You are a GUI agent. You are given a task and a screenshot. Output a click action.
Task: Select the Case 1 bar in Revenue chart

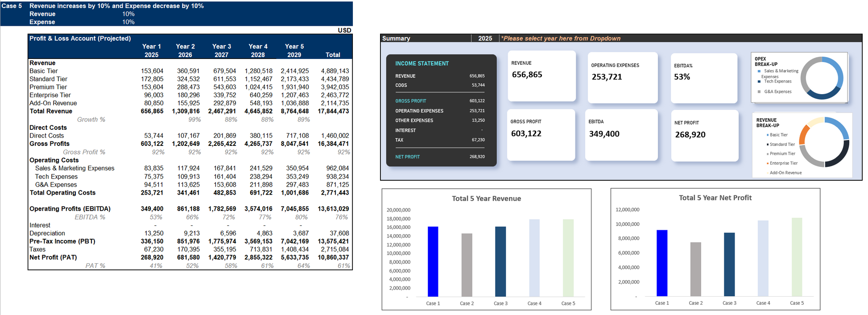[x=433, y=261]
